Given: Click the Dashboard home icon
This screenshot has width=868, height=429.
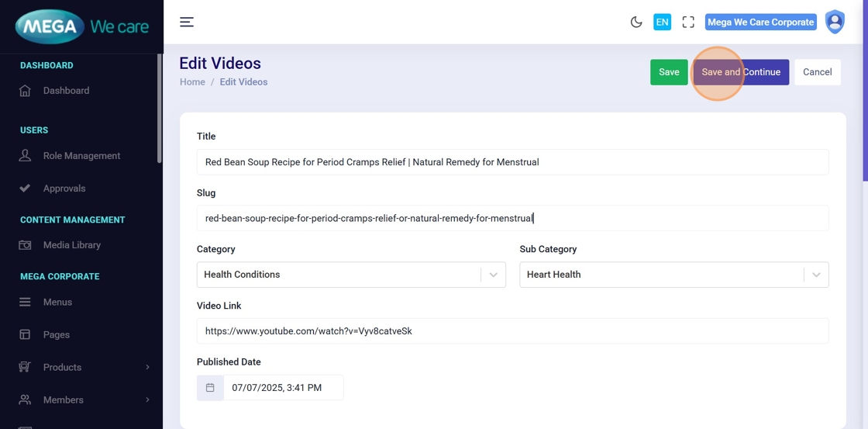Looking at the screenshot, I should (25, 91).
